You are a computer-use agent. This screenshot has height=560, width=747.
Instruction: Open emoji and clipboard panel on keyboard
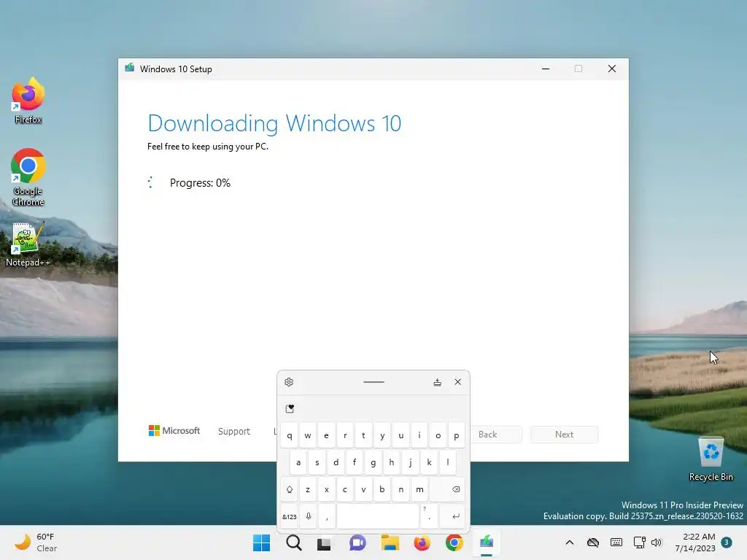(x=290, y=408)
